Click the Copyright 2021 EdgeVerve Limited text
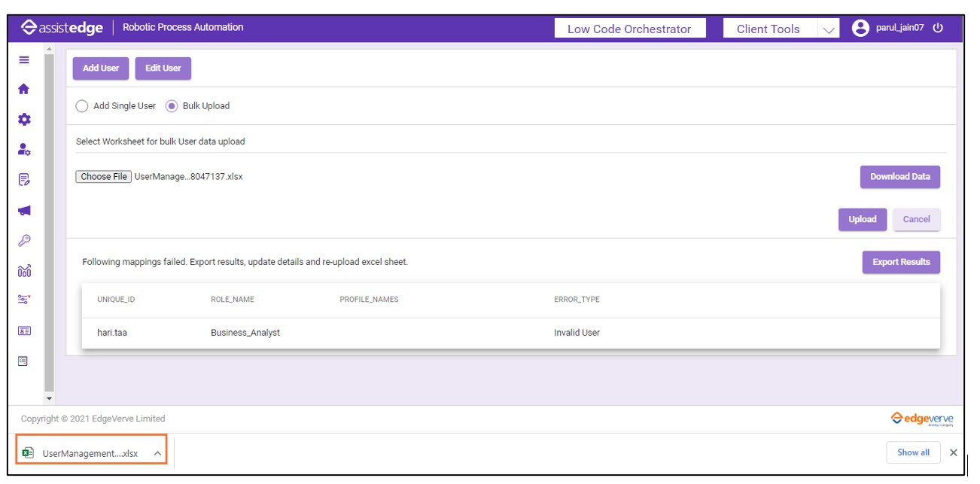Viewport: 980px width, 484px height. click(x=93, y=419)
